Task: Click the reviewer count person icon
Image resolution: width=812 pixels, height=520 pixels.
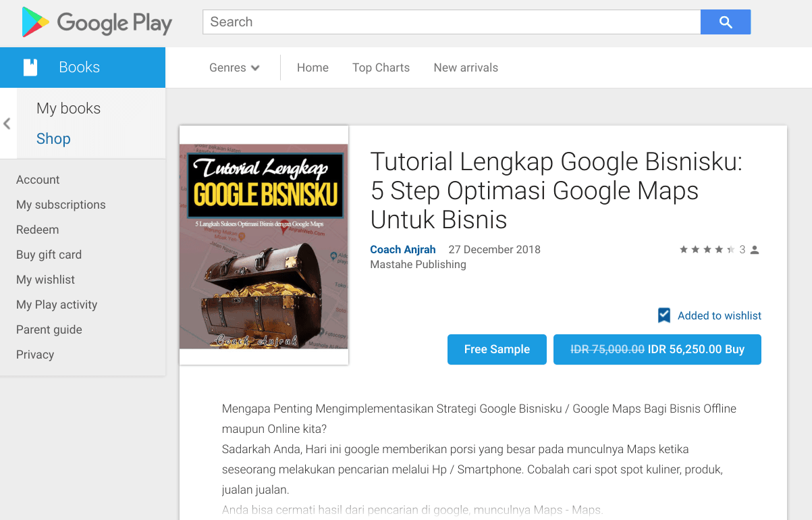Action: point(755,250)
